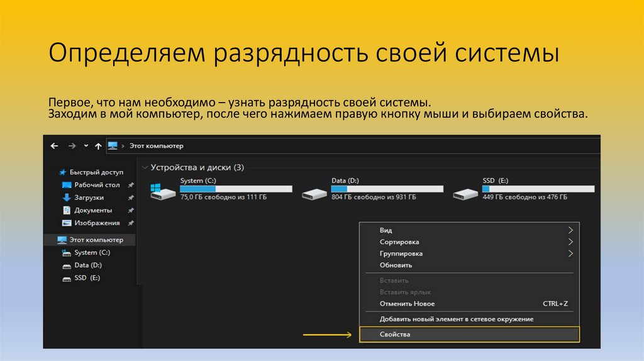Click the pin icon next to Документы
This screenshot has height=361, width=644.
pyautogui.click(x=131, y=211)
